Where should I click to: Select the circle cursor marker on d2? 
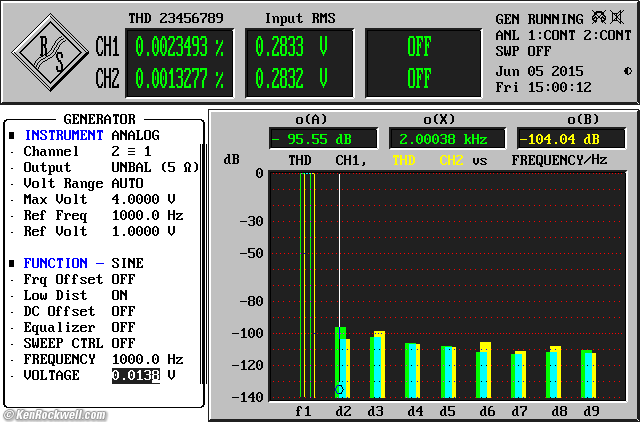(x=340, y=389)
